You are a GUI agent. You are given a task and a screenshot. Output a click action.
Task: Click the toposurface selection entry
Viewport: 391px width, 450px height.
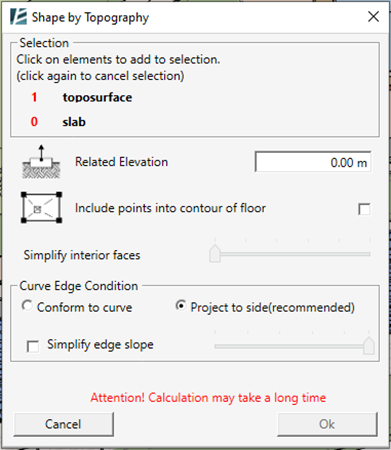[97, 97]
